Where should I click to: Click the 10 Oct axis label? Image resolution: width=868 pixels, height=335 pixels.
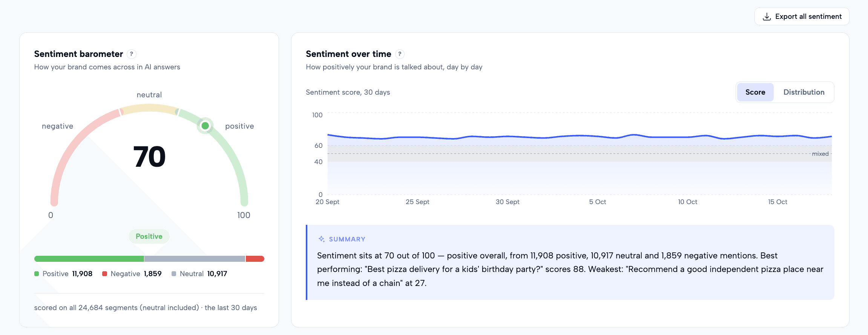click(687, 202)
